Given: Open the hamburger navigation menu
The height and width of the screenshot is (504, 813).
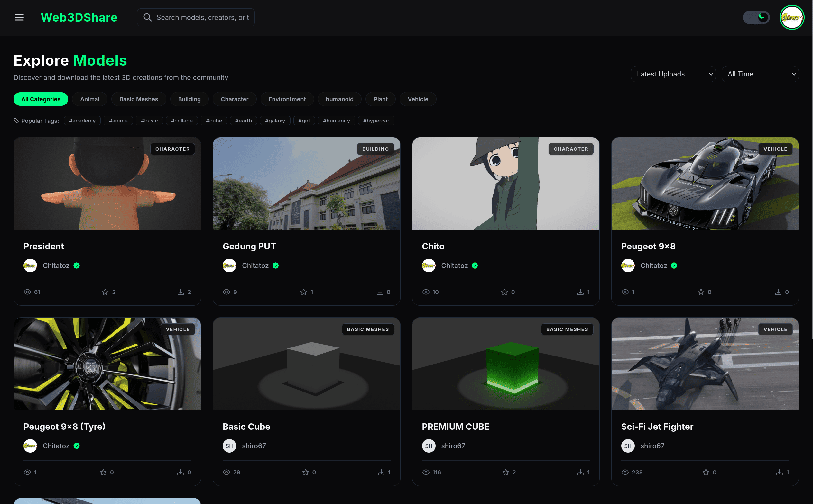Looking at the screenshot, I should click(19, 17).
